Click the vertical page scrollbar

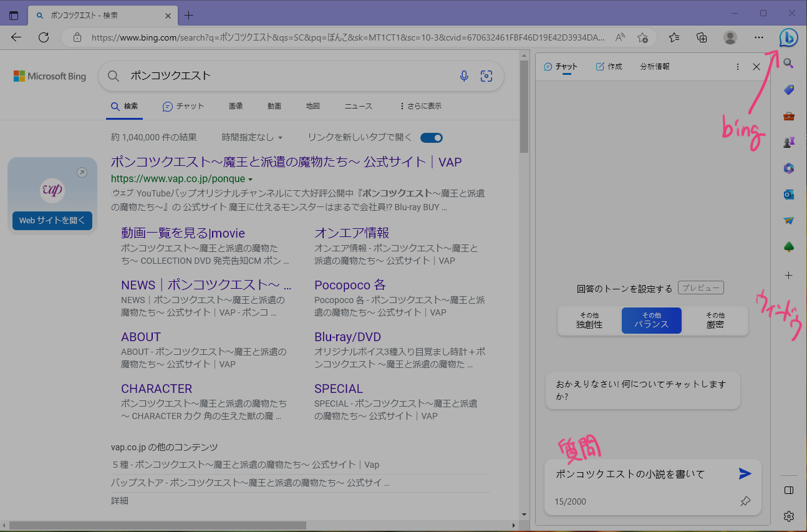524,106
